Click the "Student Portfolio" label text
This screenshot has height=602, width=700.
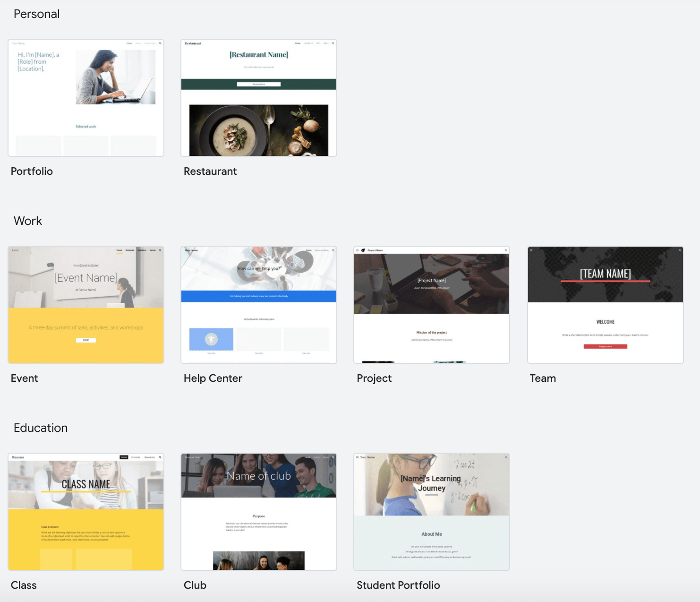pyautogui.click(x=398, y=585)
